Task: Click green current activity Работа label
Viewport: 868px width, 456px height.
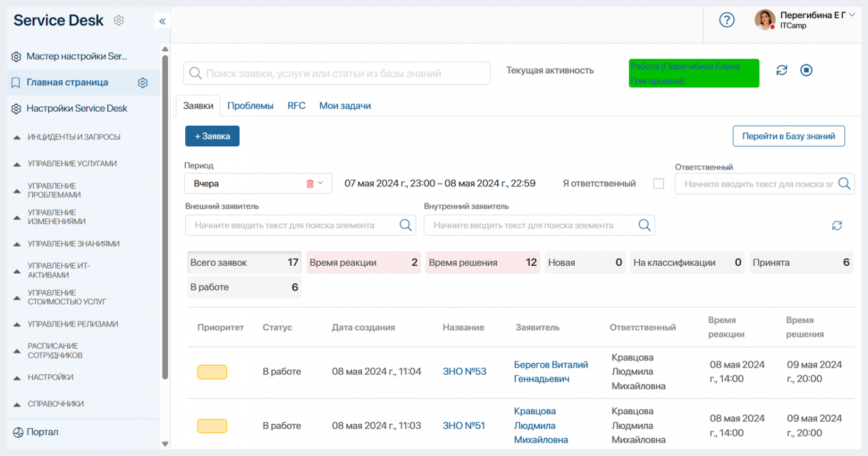Action: pyautogui.click(x=694, y=73)
